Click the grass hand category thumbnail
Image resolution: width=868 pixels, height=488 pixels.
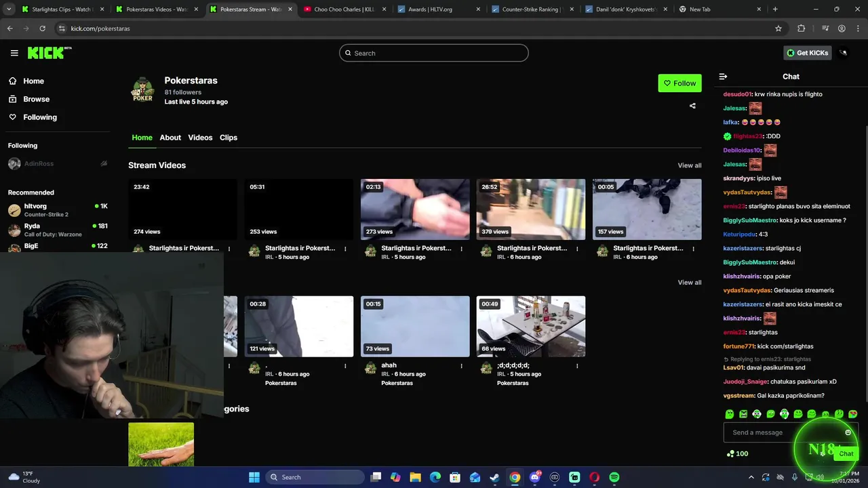tap(161, 445)
